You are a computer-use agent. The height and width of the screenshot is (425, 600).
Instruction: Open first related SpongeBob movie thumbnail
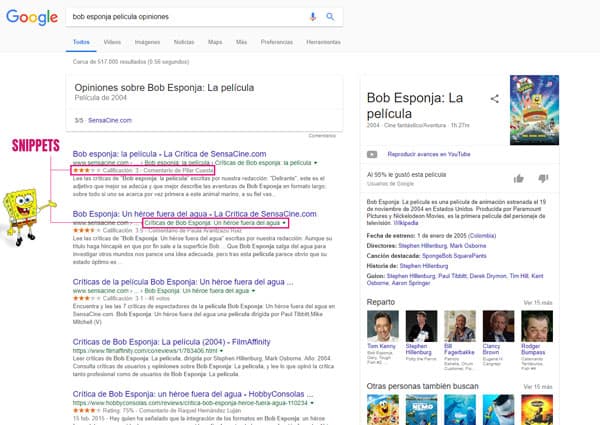383,410
